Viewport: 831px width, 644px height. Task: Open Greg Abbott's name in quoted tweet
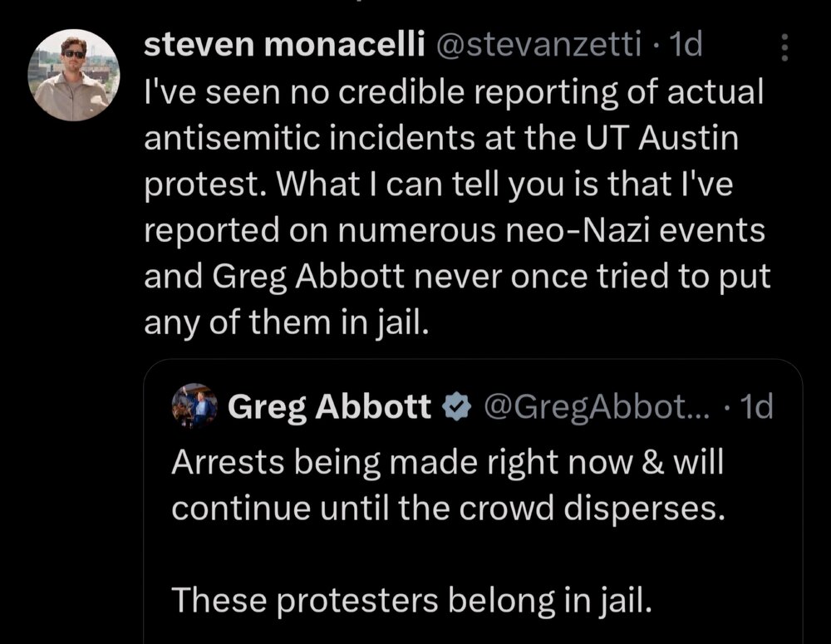[329, 407]
